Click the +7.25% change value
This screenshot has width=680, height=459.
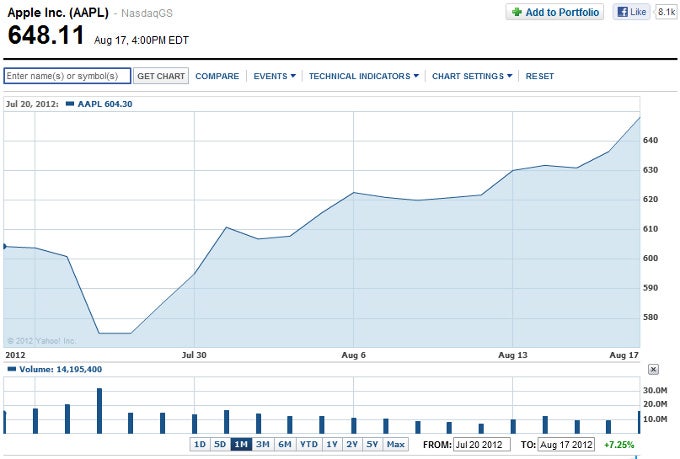click(x=619, y=445)
